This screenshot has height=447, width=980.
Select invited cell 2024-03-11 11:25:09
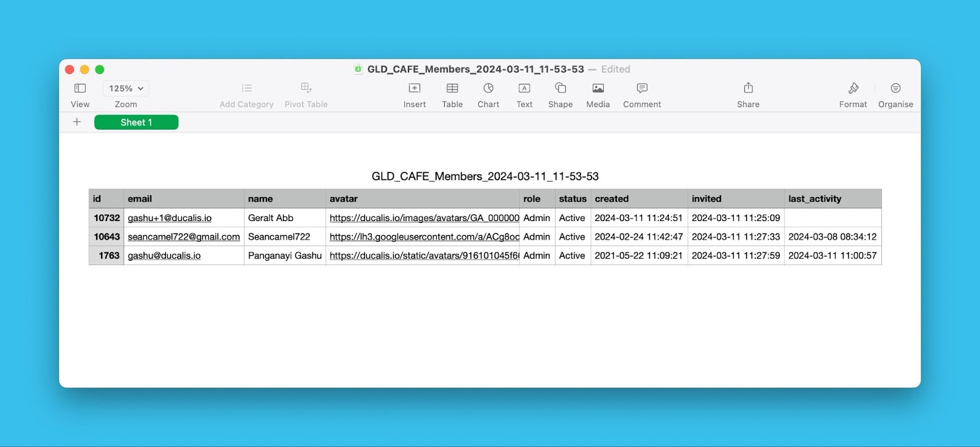(736, 218)
